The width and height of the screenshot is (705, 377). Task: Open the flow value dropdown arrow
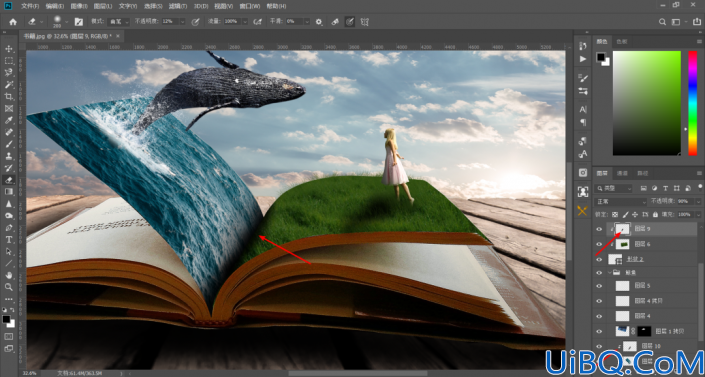(x=245, y=22)
